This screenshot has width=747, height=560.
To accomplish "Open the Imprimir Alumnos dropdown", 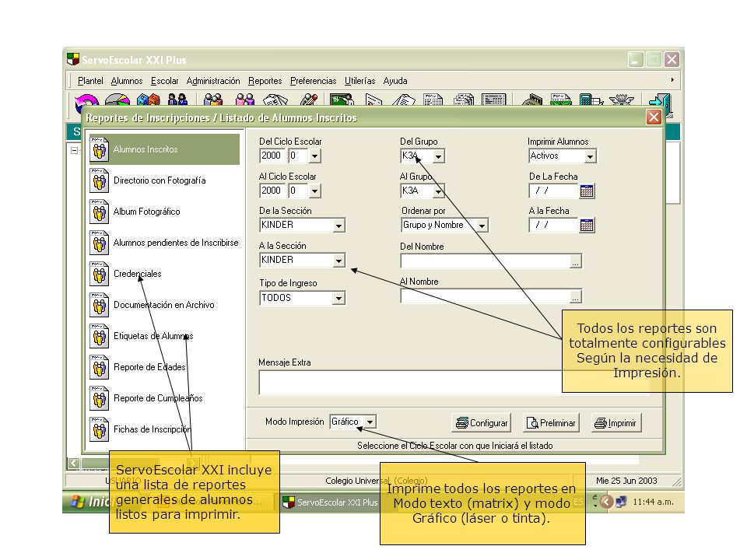I will click(591, 156).
